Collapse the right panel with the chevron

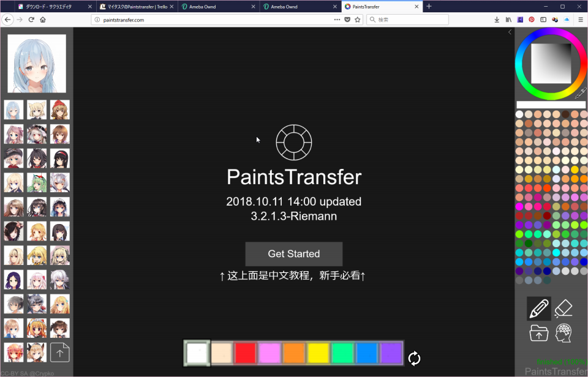point(510,32)
